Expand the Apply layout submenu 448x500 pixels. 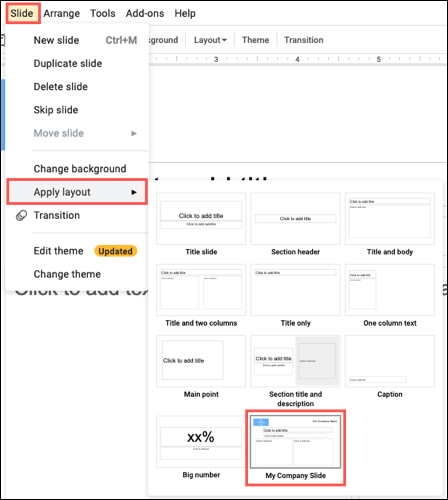tap(77, 192)
